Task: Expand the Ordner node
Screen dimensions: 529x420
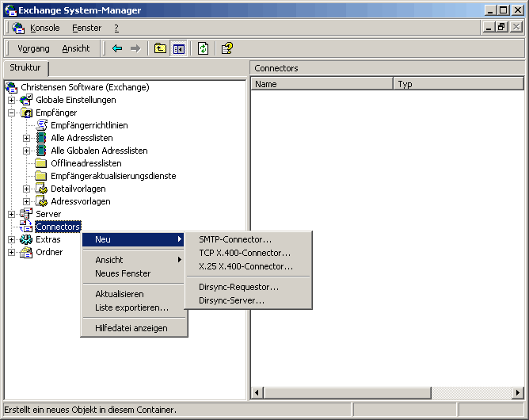Action: coord(11,252)
